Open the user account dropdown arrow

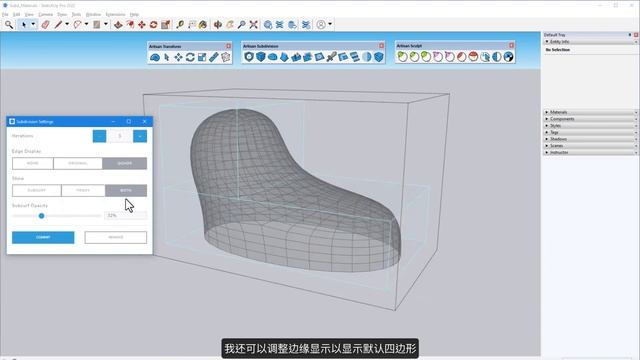(330, 24)
